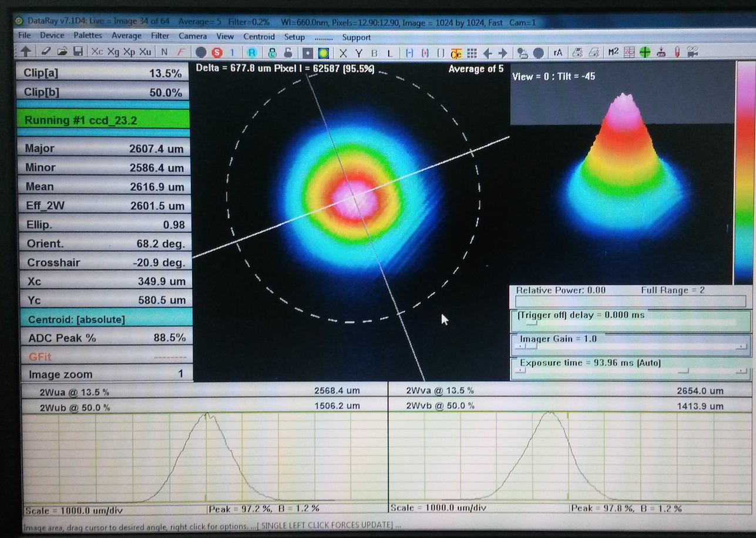
Task: Click the blue (-) bracket icon
Action: pyautogui.click(x=409, y=53)
